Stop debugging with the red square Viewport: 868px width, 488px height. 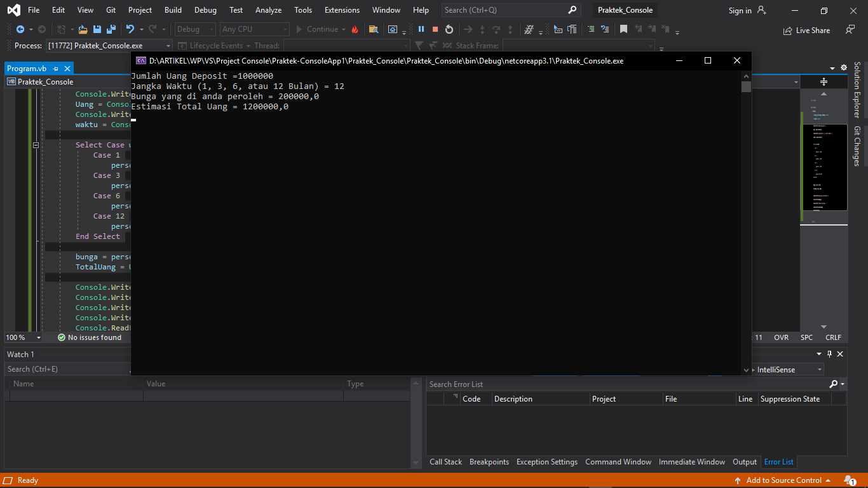pyautogui.click(x=435, y=29)
